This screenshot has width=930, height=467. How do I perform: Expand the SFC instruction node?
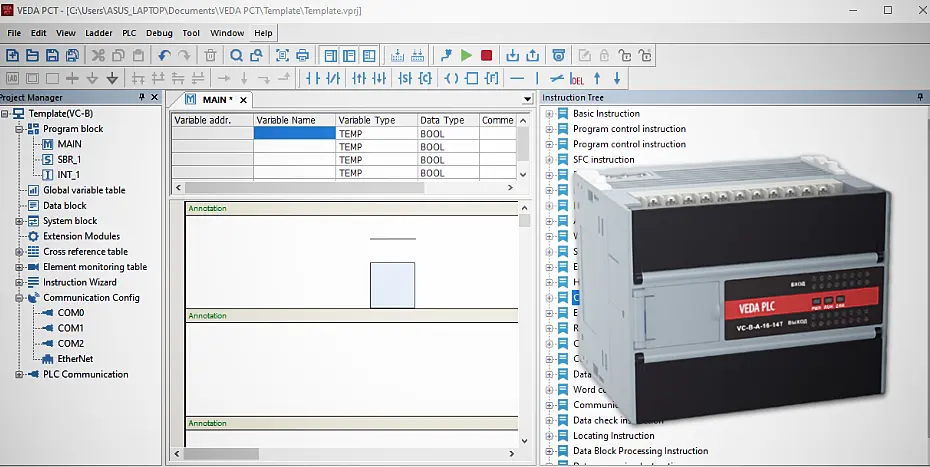[549, 160]
